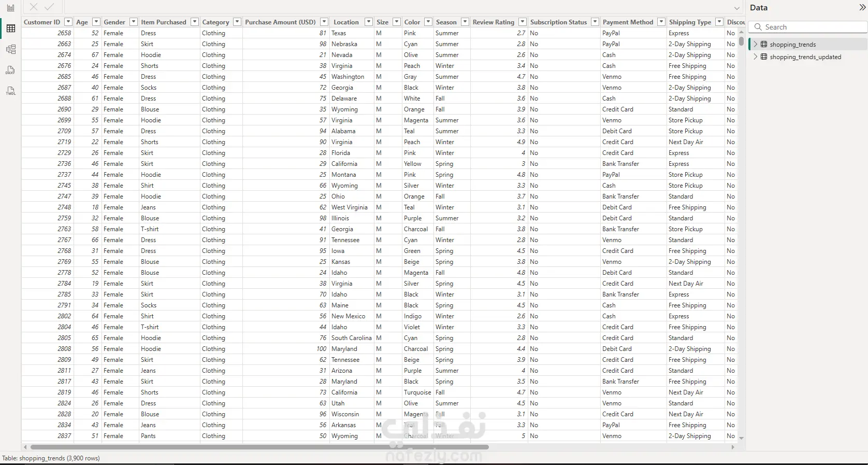Click the horizontal scrollbar thumb

pos(259,447)
